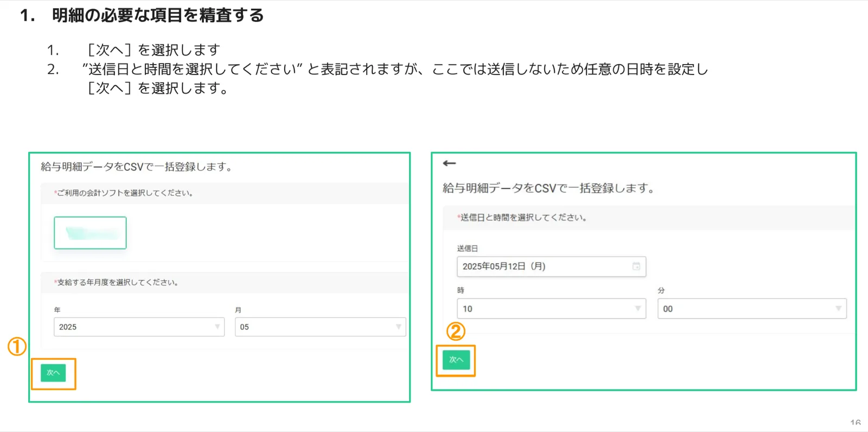Click the 送信日 date field 2025年05月12日
The image size is (868, 432).
[551, 266]
